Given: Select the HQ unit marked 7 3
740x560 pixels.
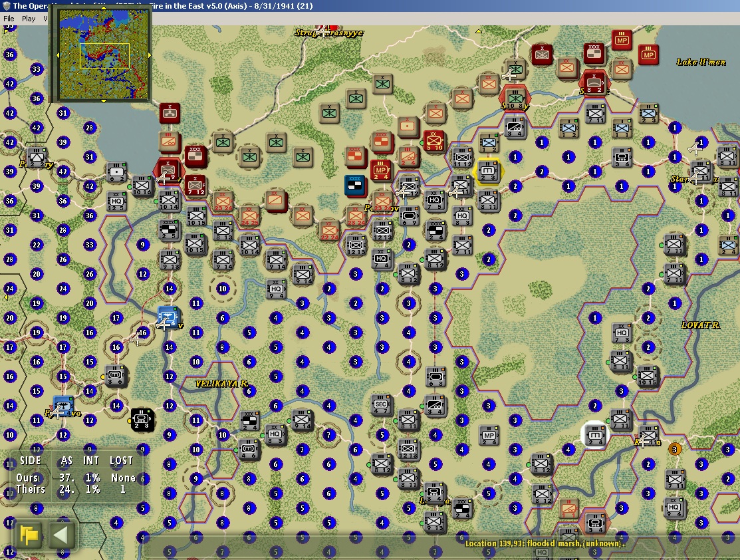Looking at the screenshot, I should 621,333.
